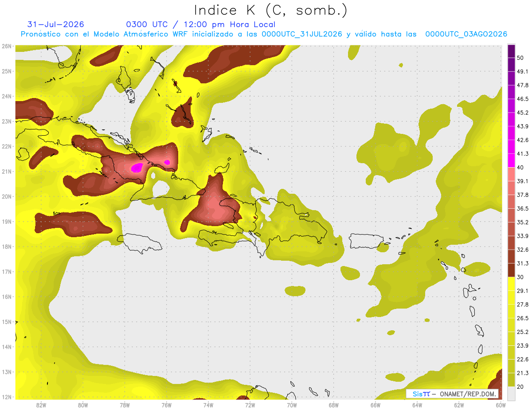The width and height of the screenshot is (532, 411).
Task: Click the smaller magenta spot near 76W
Action: tap(167, 162)
